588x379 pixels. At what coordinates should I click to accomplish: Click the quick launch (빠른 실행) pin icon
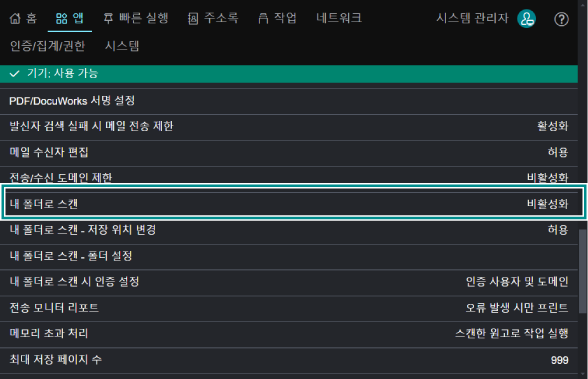click(x=108, y=18)
